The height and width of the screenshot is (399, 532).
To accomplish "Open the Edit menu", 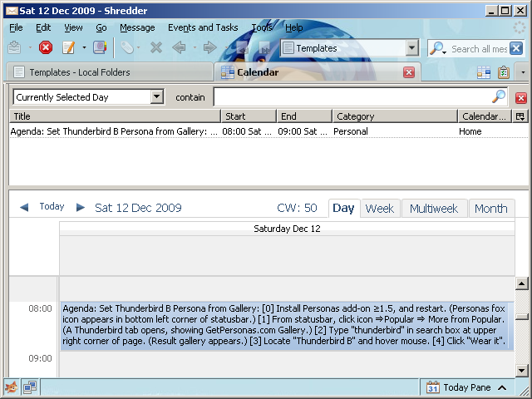I will pyautogui.click(x=43, y=27).
